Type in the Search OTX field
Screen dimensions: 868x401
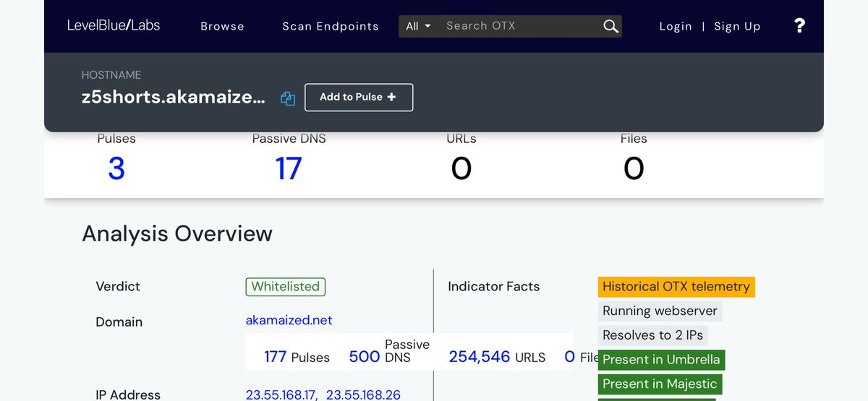[x=521, y=26]
